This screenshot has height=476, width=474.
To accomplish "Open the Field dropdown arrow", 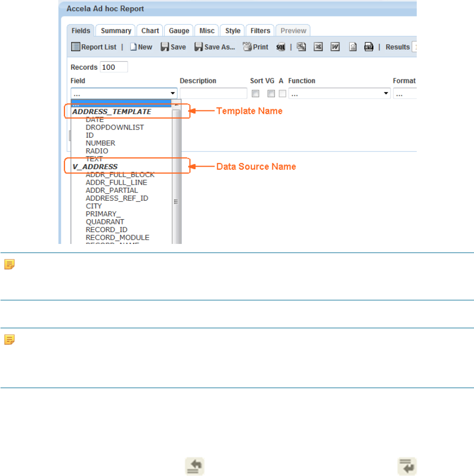I will [x=172, y=93].
